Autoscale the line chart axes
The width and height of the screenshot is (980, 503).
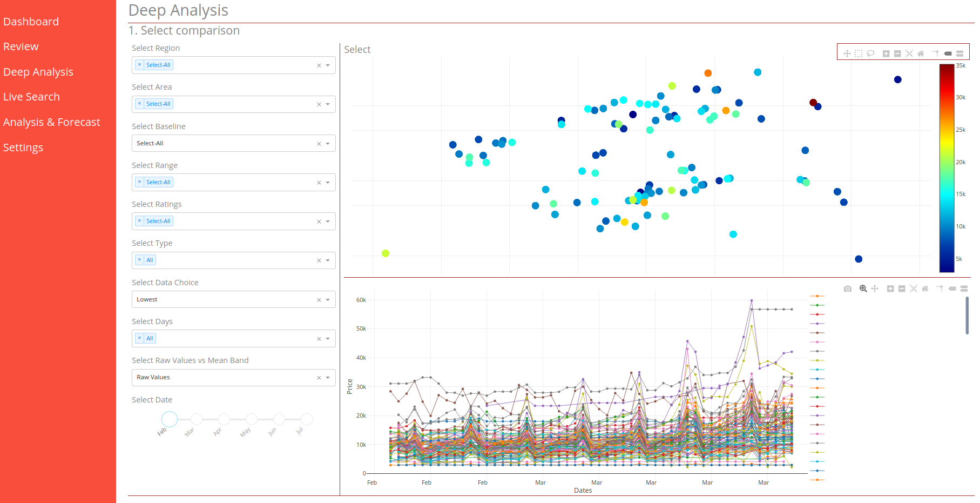pos(913,289)
